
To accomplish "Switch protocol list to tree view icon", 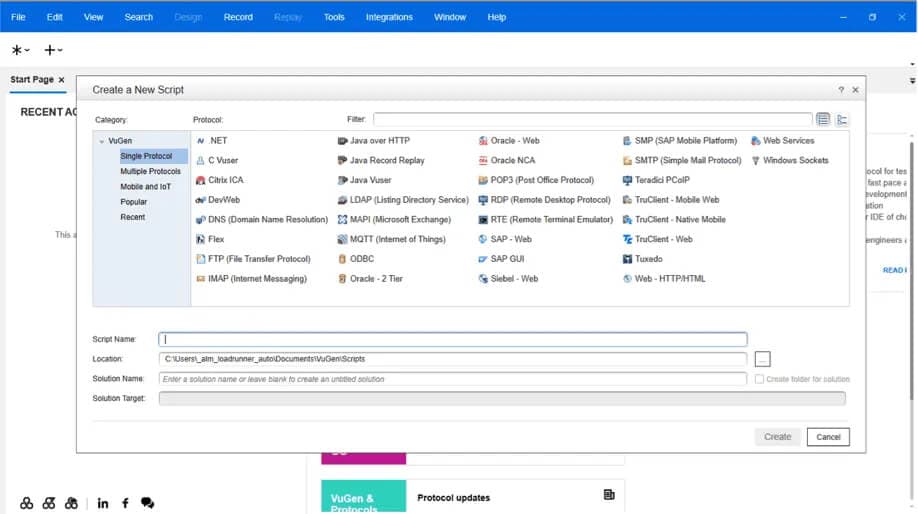I will (x=842, y=119).
